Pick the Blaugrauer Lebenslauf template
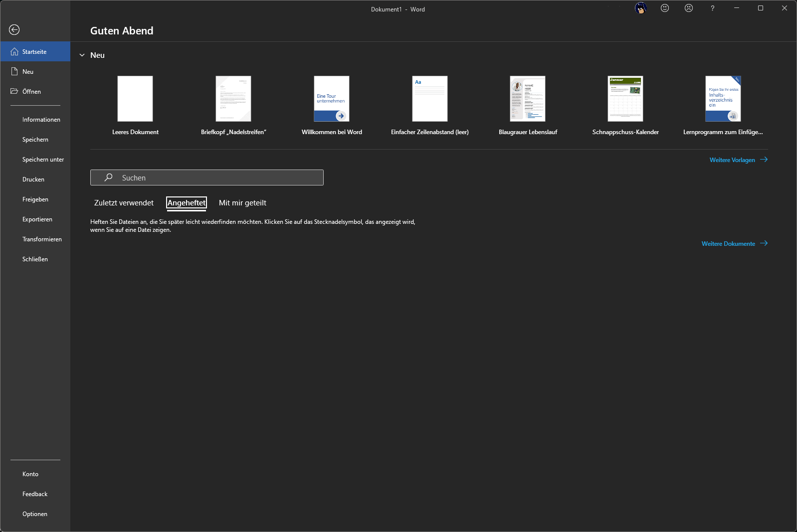The height and width of the screenshot is (532, 797). pyautogui.click(x=528, y=106)
